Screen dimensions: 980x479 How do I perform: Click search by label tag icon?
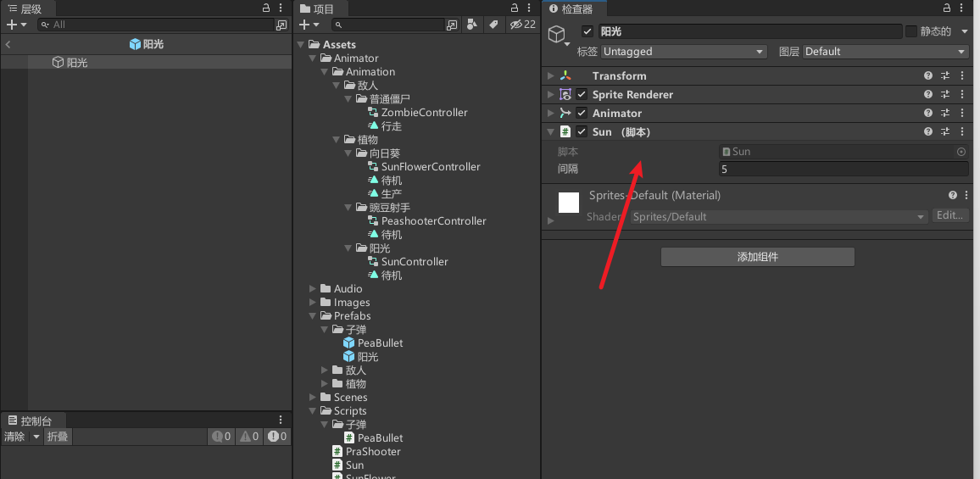[493, 25]
